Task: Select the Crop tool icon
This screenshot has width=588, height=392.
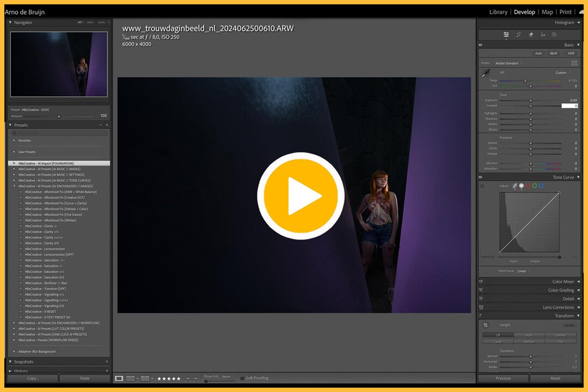Action: click(518, 34)
